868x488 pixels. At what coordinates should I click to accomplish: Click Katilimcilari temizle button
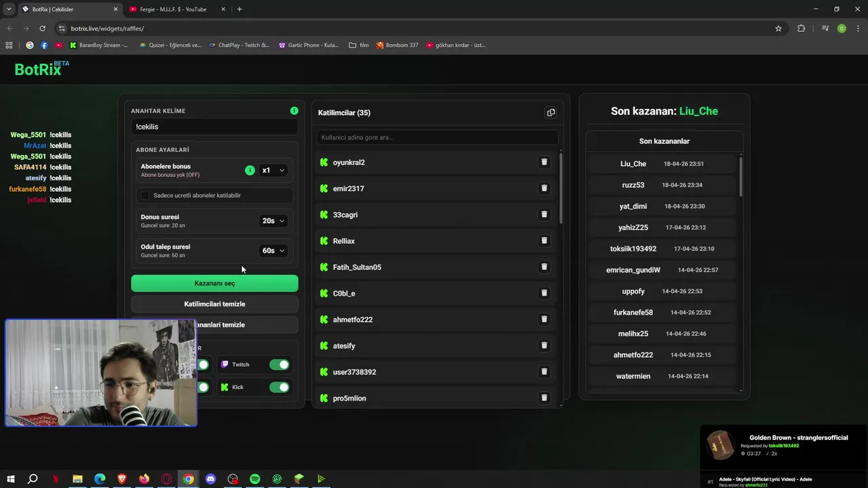pyautogui.click(x=214, y=304)
